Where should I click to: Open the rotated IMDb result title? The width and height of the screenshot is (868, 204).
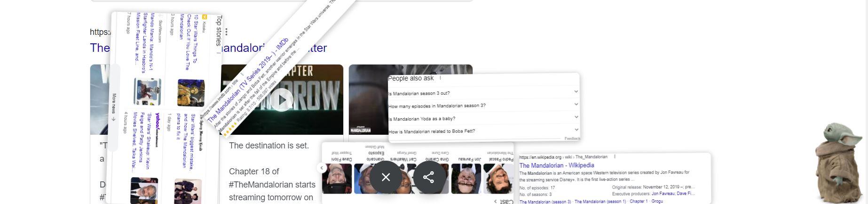point(248,80)
